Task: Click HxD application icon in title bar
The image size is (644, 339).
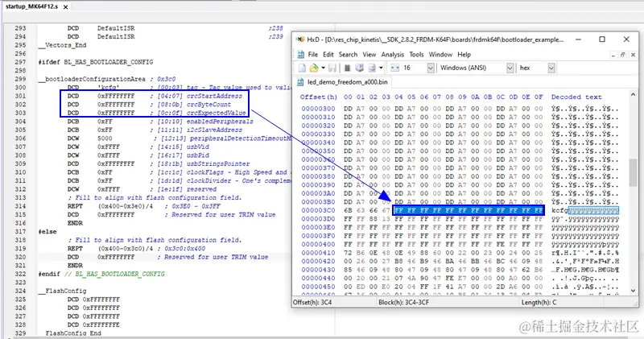Action: point(300,39)
